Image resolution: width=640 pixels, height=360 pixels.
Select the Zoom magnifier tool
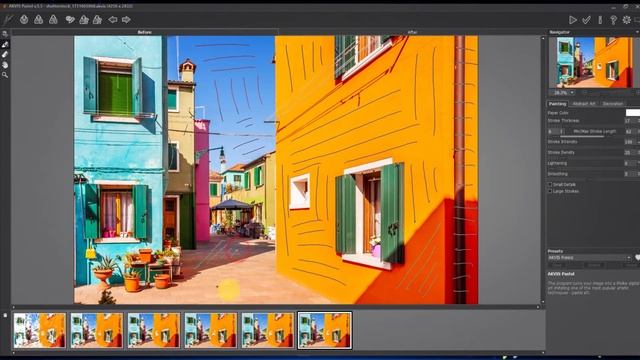click(x=5, y=75)
